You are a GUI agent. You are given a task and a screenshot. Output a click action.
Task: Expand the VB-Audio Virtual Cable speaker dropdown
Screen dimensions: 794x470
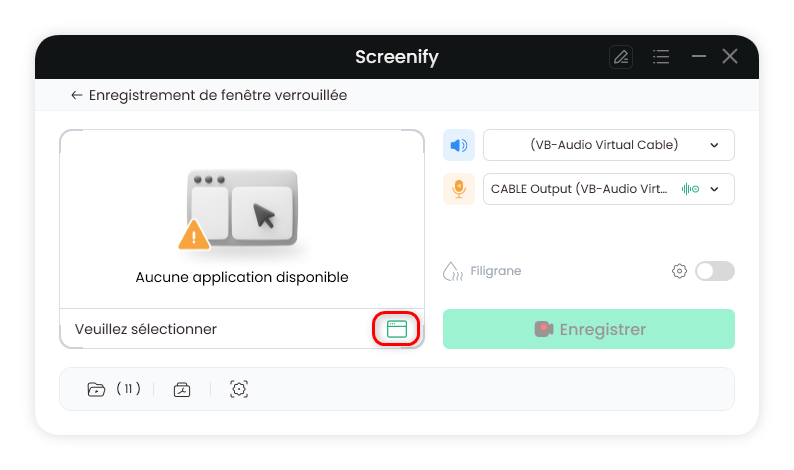point(609,145)
